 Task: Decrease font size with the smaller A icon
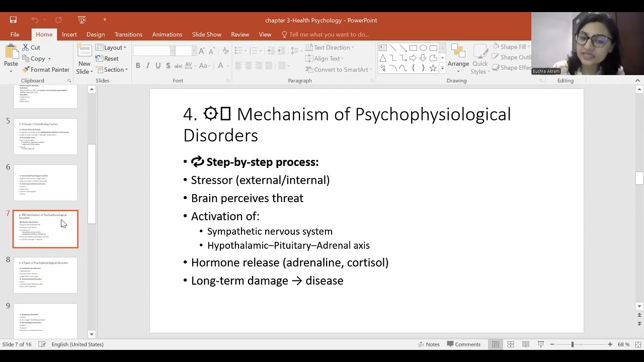211,51
